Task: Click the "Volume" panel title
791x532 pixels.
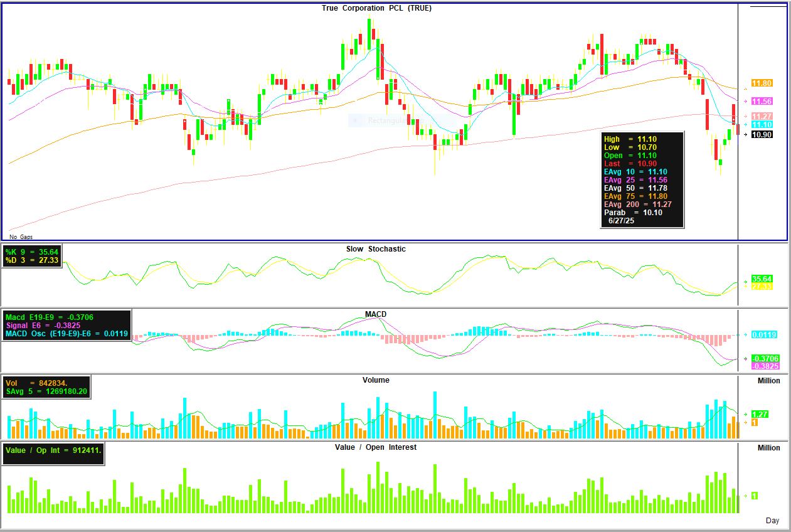Action: coord(376,380)
